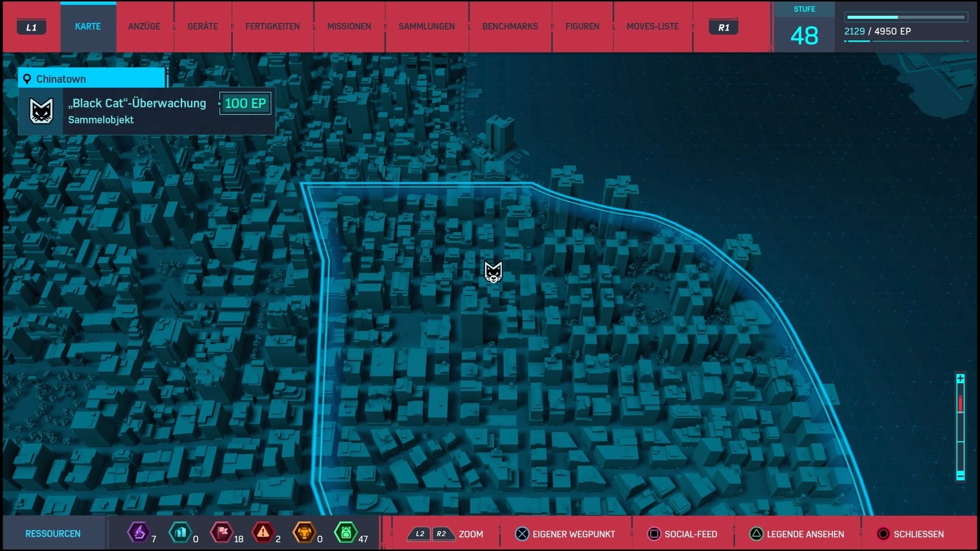Click the Sammelobjekt subtitle

101,120
